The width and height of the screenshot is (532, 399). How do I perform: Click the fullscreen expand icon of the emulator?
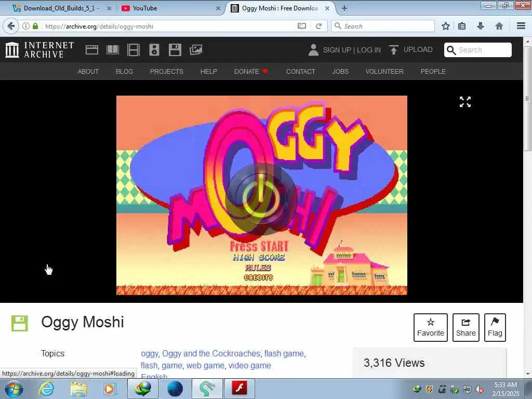click(x=465, y=102)
